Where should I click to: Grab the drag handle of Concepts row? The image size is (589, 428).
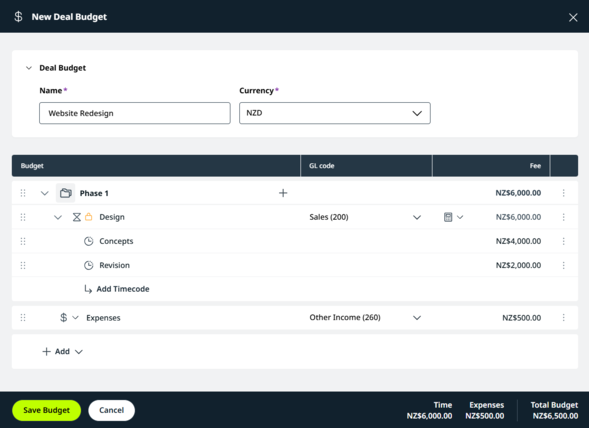coord(23,241)
